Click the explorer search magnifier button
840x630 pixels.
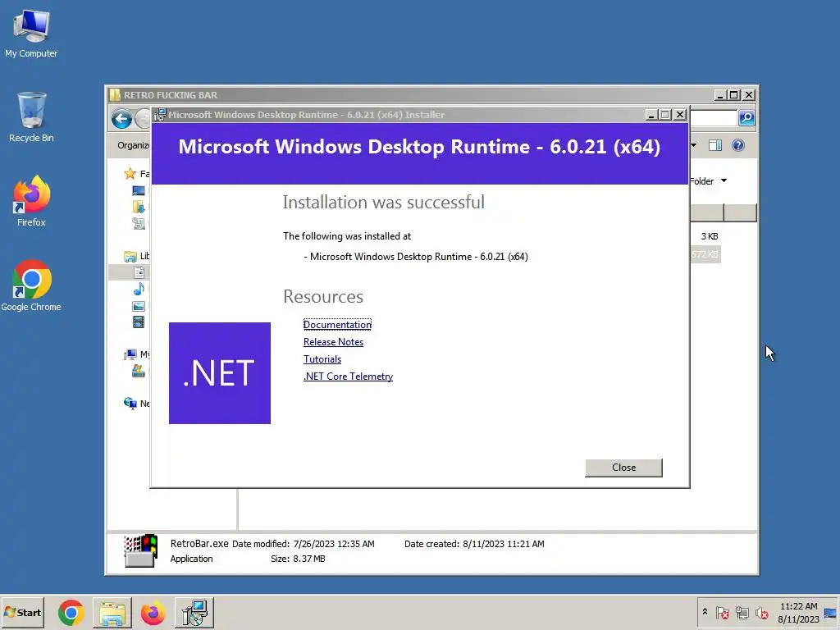(x=746, y=118)
